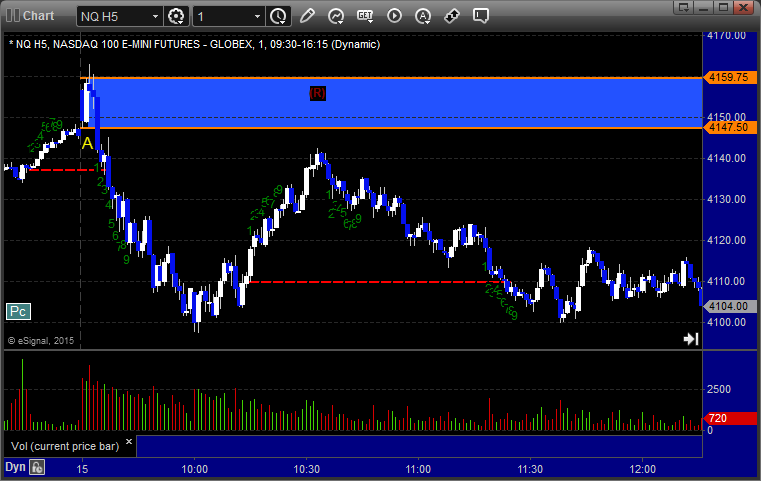
Task: Minimize the chart window
Action: coord(704,7)
